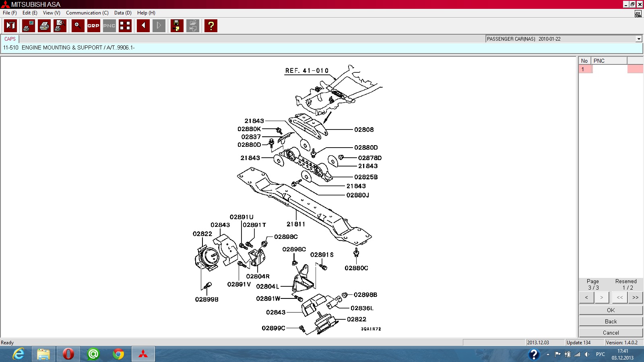The image size is (644, 362).
Task: Advance reserved list with >> button
Action: (635, 298)
